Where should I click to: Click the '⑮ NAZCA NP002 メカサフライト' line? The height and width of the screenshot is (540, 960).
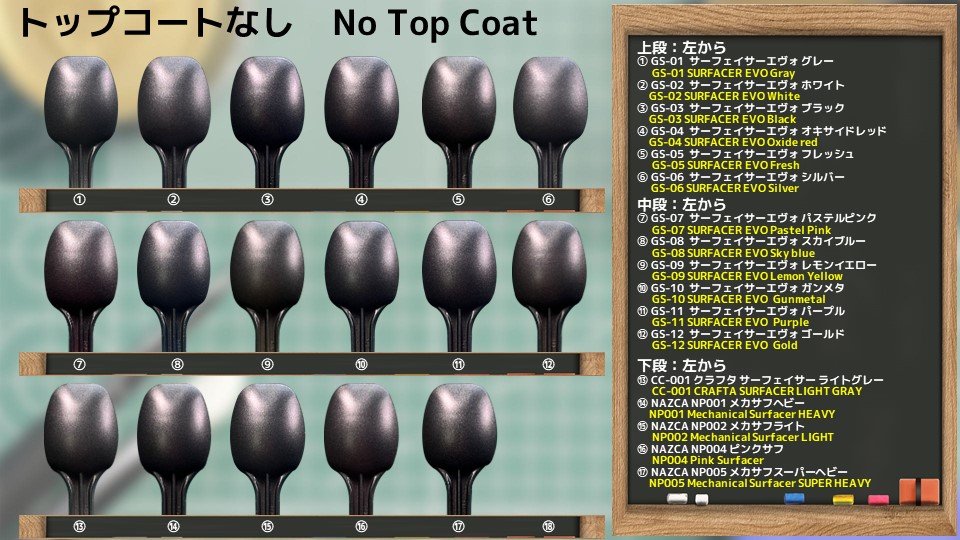(x=721, y=426)
